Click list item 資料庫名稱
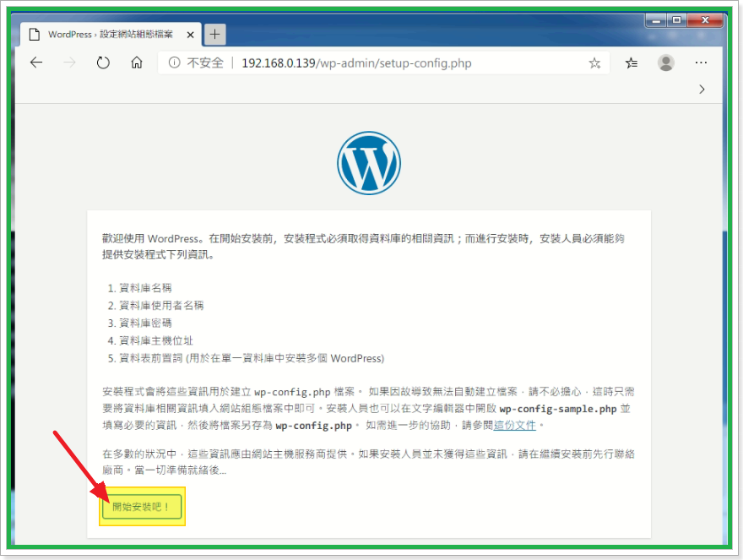The width and height of the screenshot is (743, 560). [145, 288]
